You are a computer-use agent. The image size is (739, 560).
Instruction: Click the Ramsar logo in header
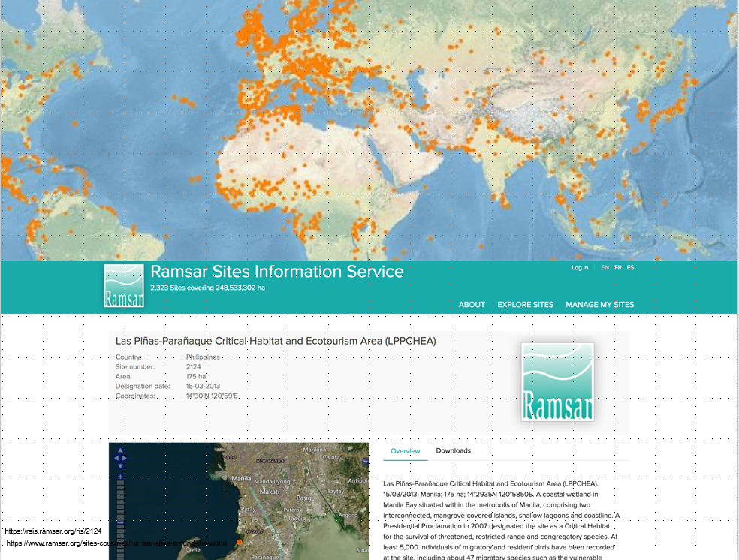point(124,286)
